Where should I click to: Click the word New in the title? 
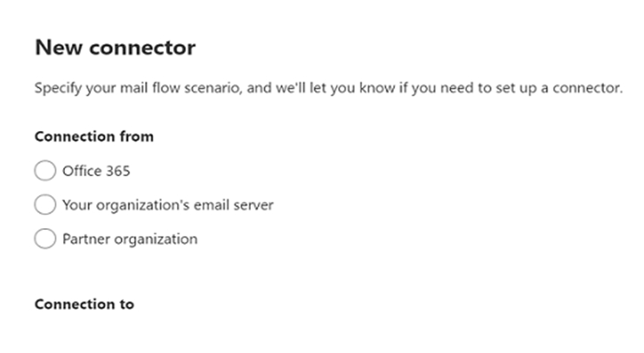(x=59, y=47)
